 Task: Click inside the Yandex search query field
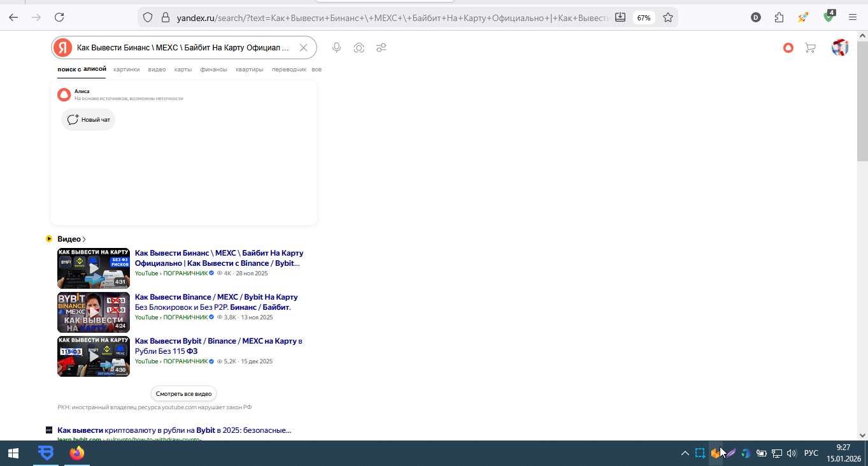click(x=183, y=48)
